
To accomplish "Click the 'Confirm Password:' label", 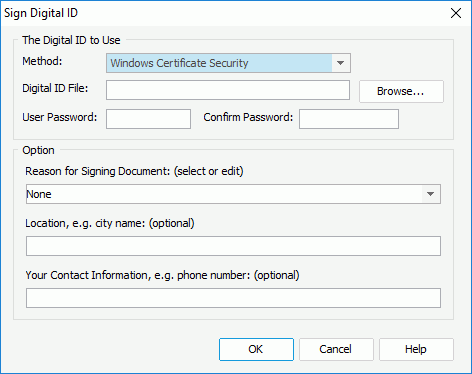I will (248, 117).
